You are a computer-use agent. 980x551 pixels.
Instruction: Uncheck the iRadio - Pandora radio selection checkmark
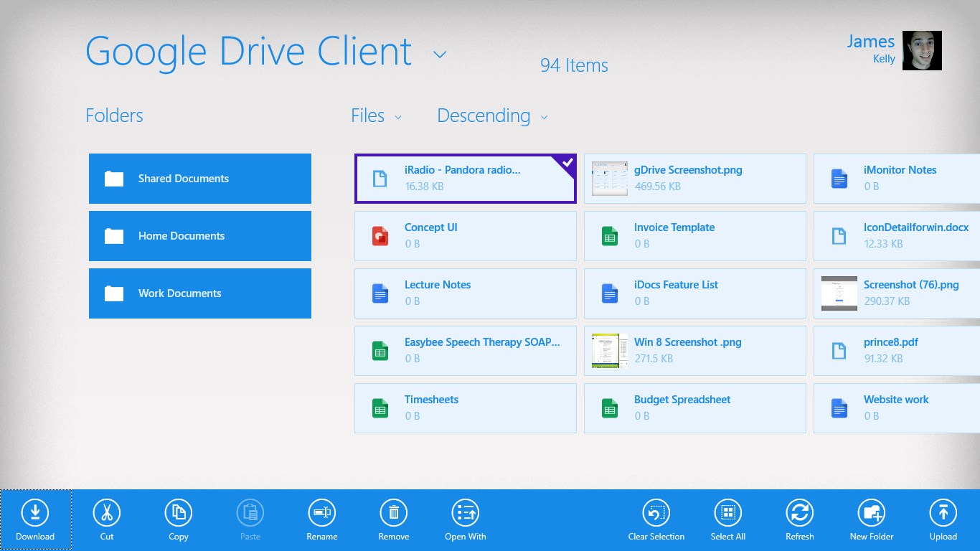pyautogui.click(x=567, y=164)
